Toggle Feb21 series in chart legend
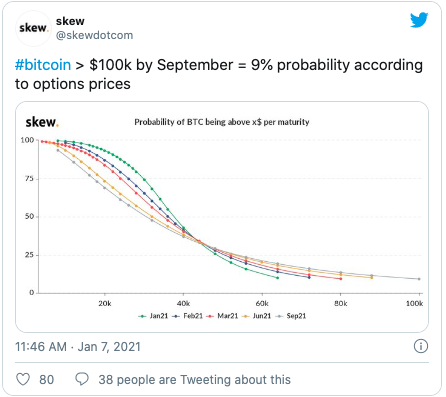The width and height of the screenshot is (446, 397). tap(188, 316)
